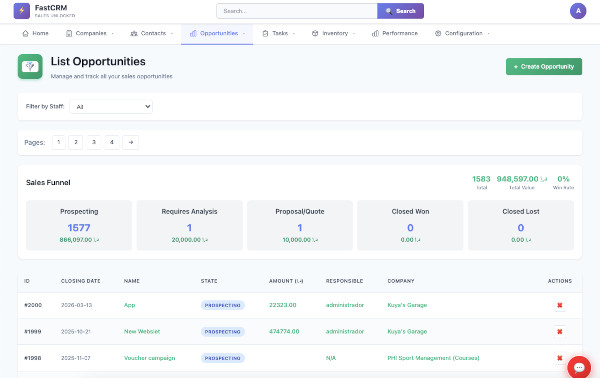Click the Prospecting badge in row #1998
This screenshot has width=600, height=378.
(x=223, y=358)
